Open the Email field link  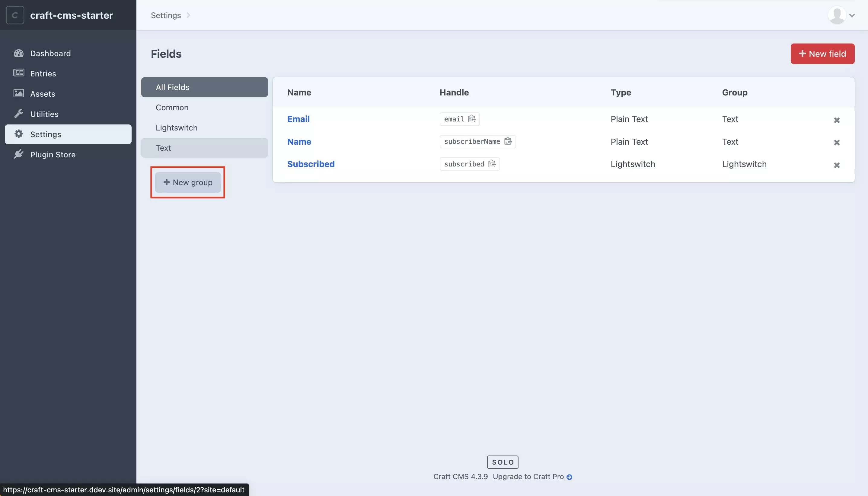click(x=298, y=119)
